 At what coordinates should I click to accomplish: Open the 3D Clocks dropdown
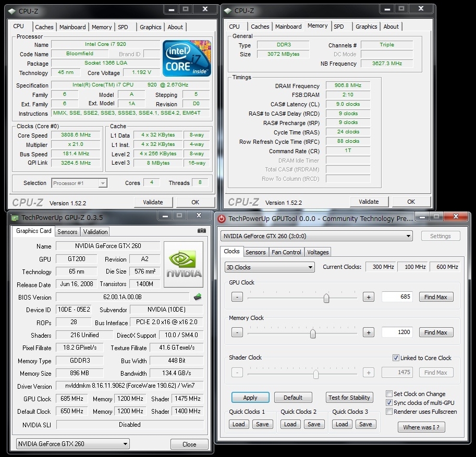(x=269, y=267)
